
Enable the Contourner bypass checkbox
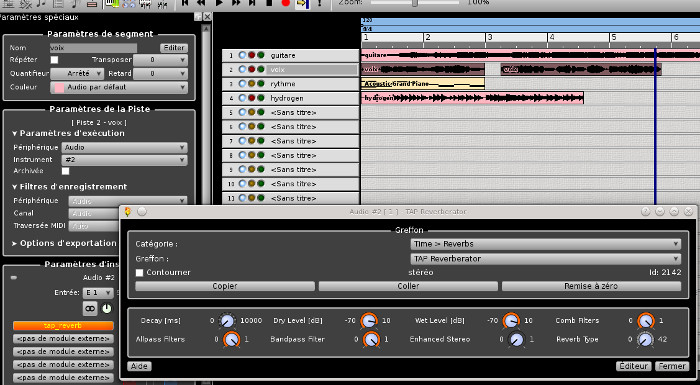pos(139,272)
